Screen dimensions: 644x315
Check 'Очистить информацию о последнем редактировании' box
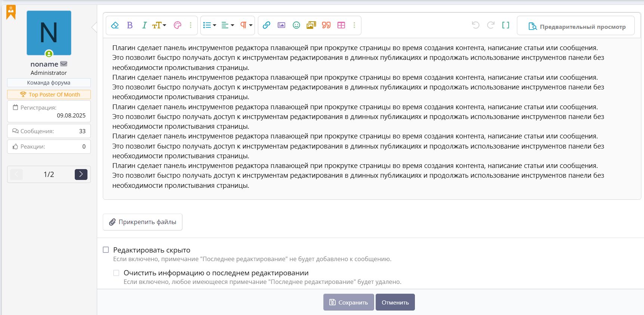(x=117, y=273)
